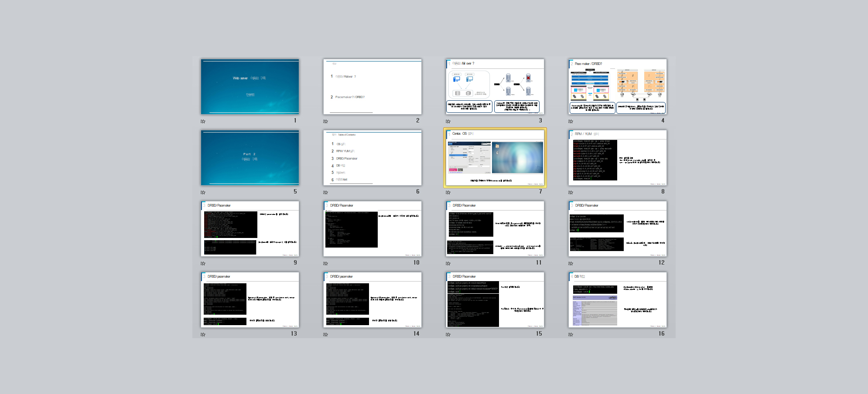
Task: Select DRBD/Pacemaker slide 10 thumbnail
Action: point(372,229)
